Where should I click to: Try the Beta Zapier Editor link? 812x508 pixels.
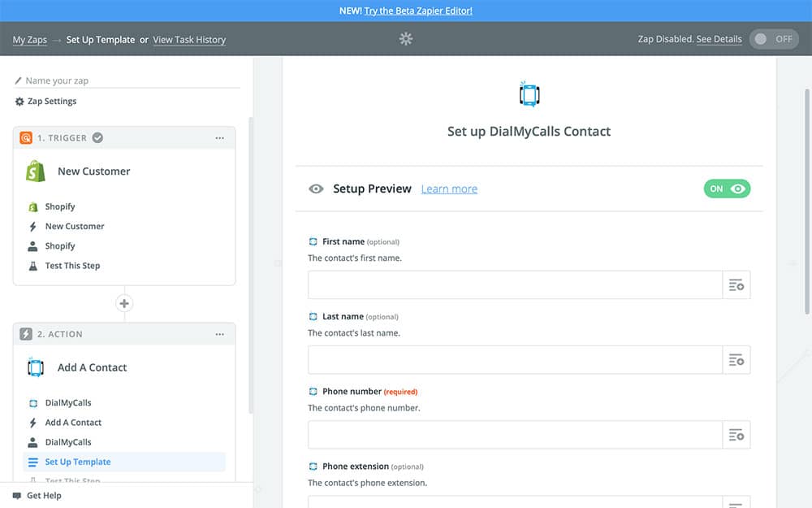pos(418,11)
